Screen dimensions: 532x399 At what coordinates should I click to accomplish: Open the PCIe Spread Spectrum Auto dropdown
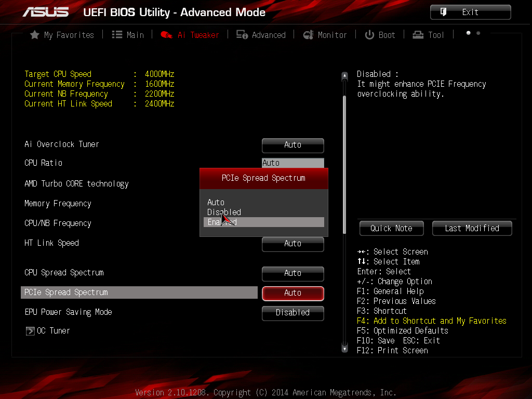coord(293,293)
